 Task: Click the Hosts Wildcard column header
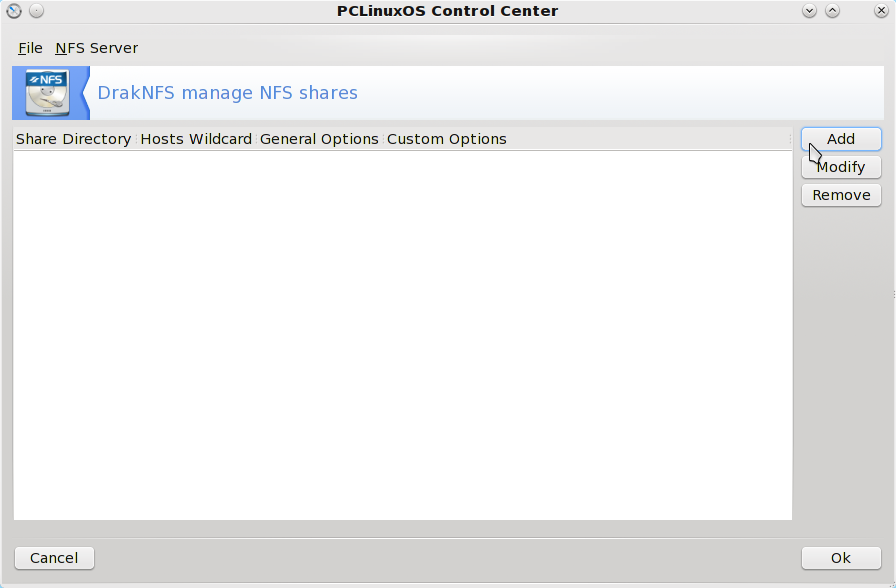(x=196, y=139)
